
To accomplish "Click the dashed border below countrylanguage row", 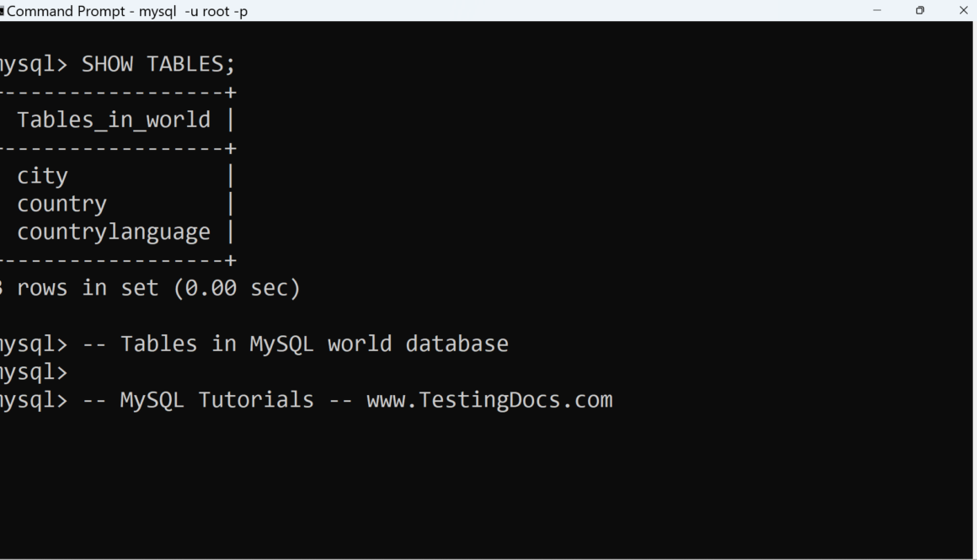I will click(x=118, y=260).
